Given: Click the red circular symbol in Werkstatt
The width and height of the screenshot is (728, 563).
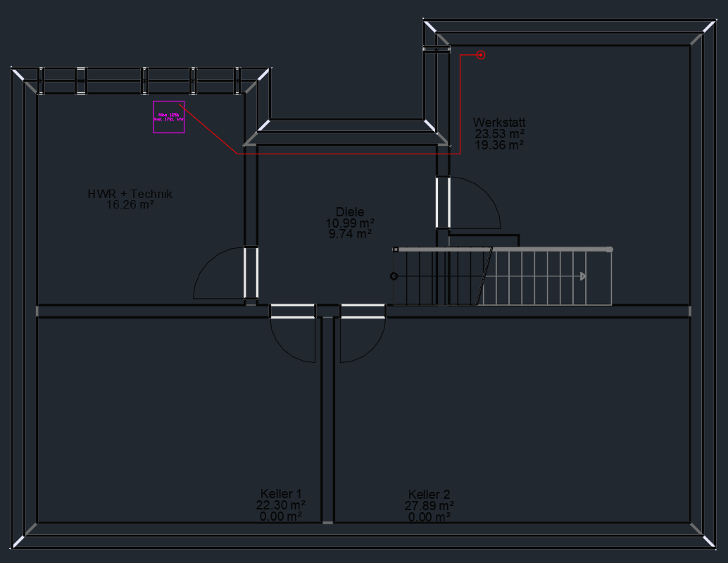Looking at the screenshot, I should tap(481, 55).
